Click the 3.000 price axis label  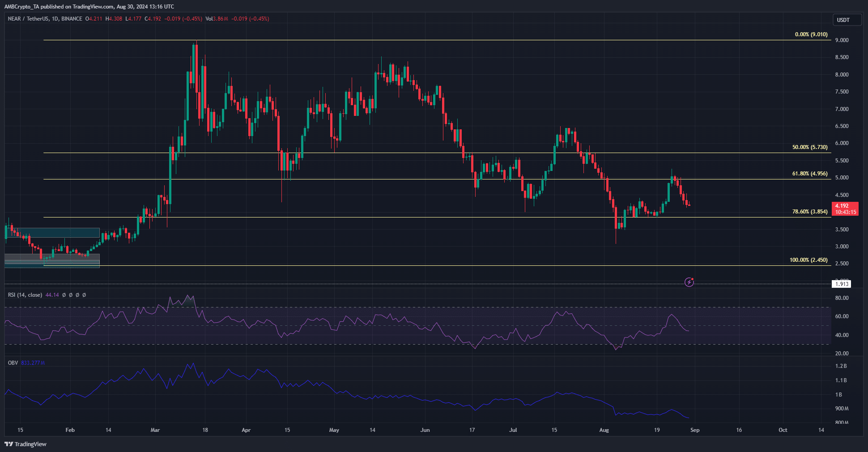click(x=842, y=247)
